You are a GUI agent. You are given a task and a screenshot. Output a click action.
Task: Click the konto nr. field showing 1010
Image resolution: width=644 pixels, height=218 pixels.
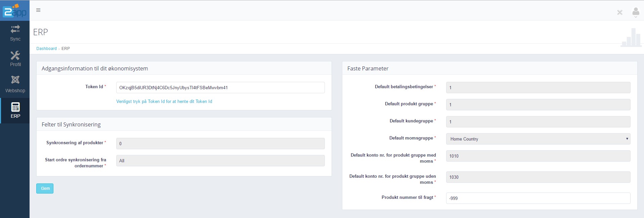click(538, 156)
